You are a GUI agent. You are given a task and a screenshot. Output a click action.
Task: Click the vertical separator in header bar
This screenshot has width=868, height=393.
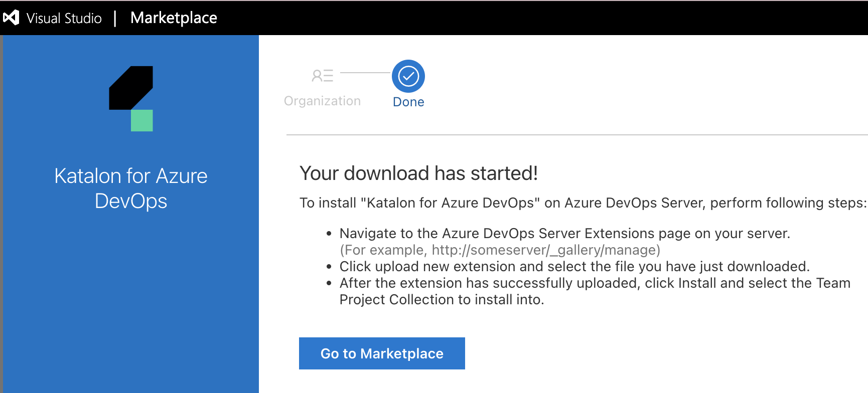115,19
